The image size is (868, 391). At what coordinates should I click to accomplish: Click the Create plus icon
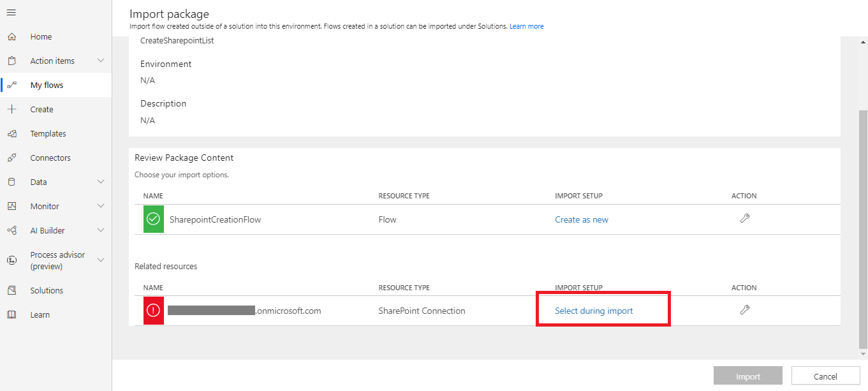[11, 110]
